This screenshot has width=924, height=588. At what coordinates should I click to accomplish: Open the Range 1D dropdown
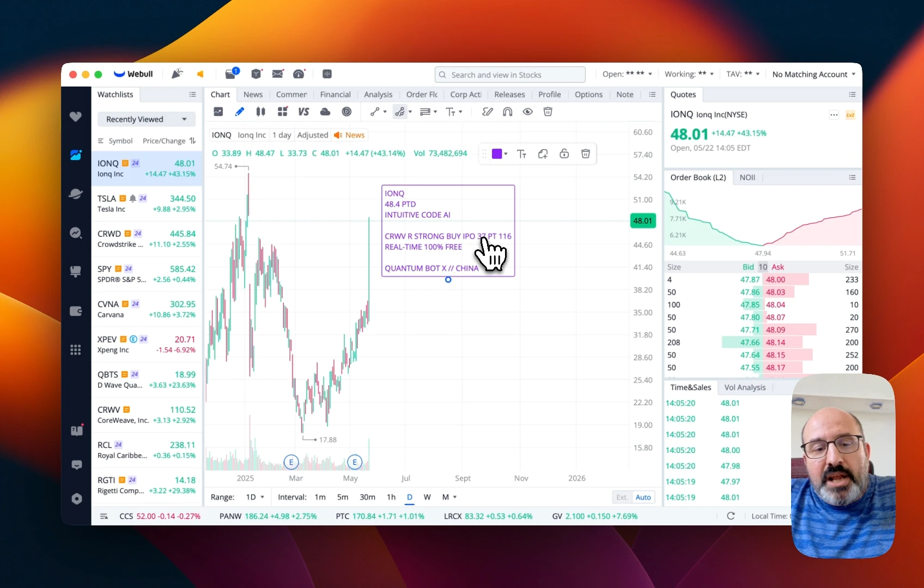(x=254, y=497)
